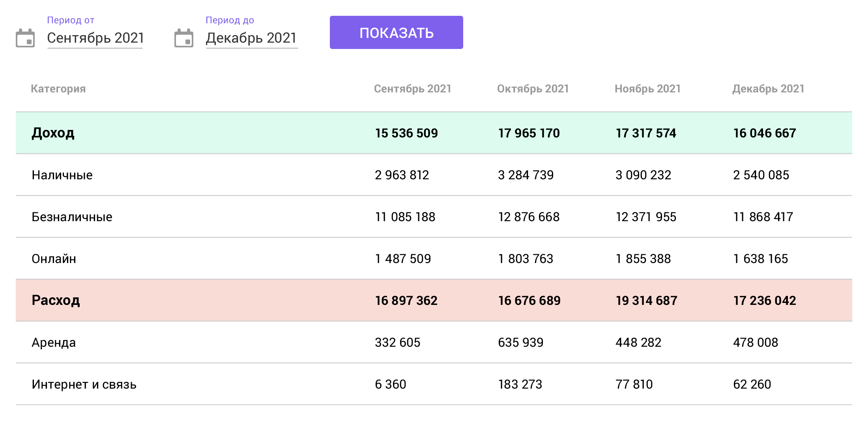
Task: Open the 'Сентябрь 2021' start period field
Action: 95,38
